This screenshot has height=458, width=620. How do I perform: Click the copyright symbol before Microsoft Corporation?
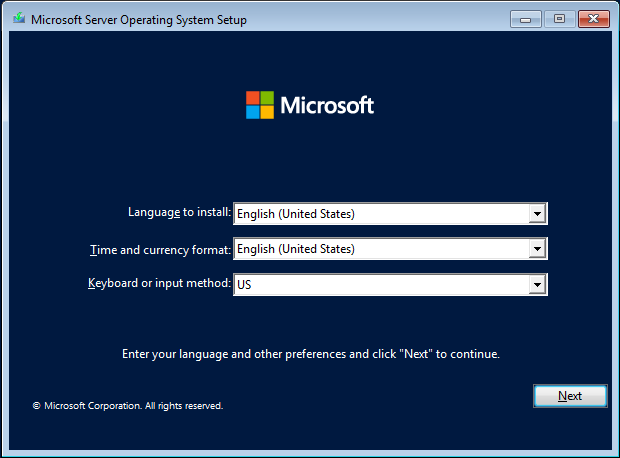pos(37,406)
